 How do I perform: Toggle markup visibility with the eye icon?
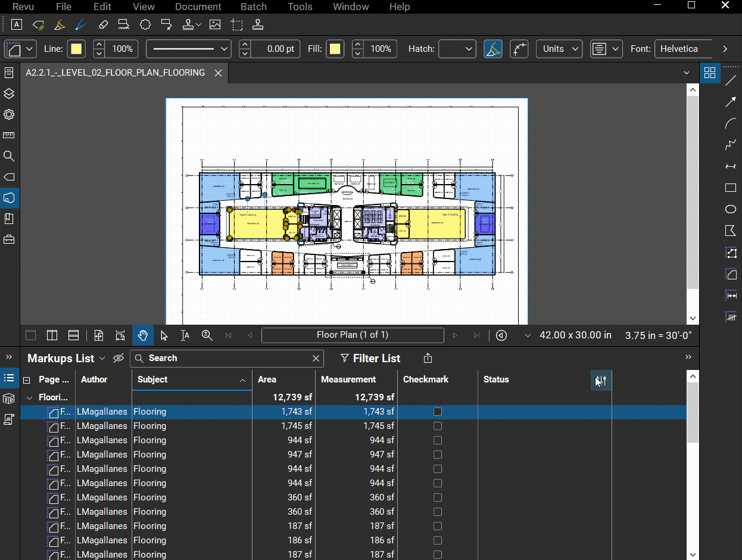118,358
